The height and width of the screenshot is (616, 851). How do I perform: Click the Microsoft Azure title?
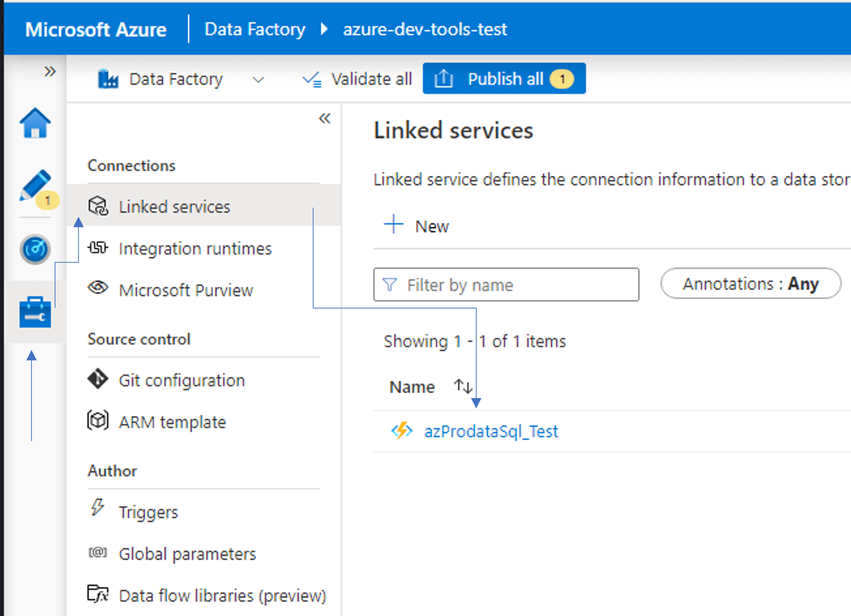tap(96, 29)
